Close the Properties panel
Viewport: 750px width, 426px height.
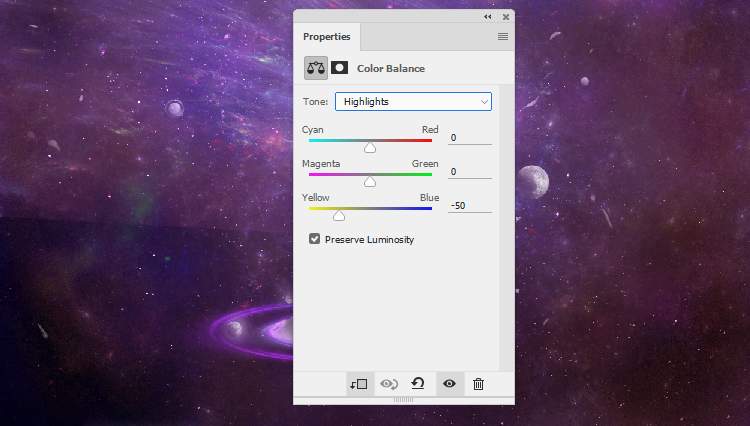506,17
